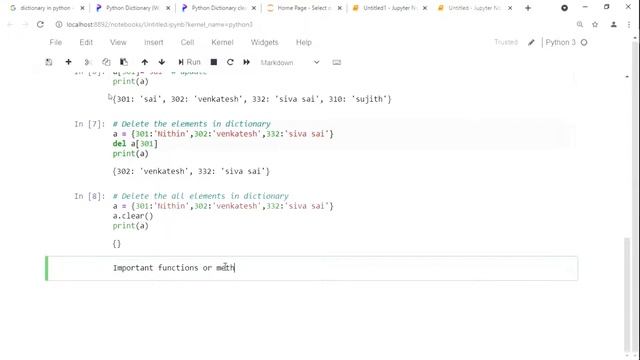Reload the page in the browser
The image size is (640, 360).
[40, 24]
